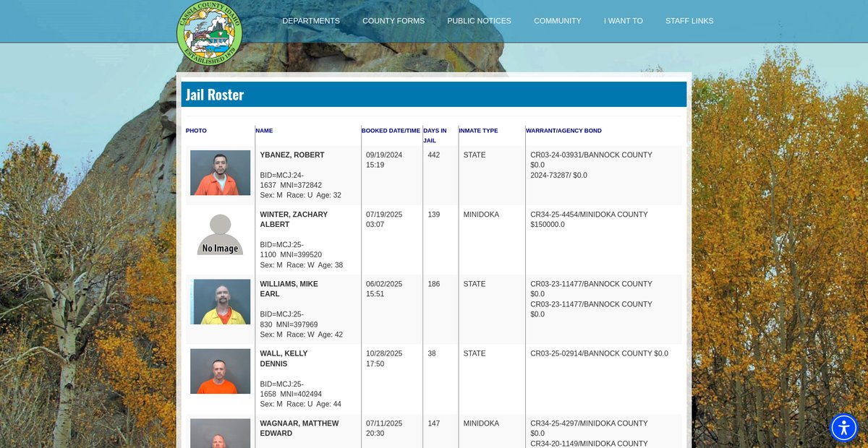
Task: Open the County Forms menu
Action: click(x=393, y=21)
